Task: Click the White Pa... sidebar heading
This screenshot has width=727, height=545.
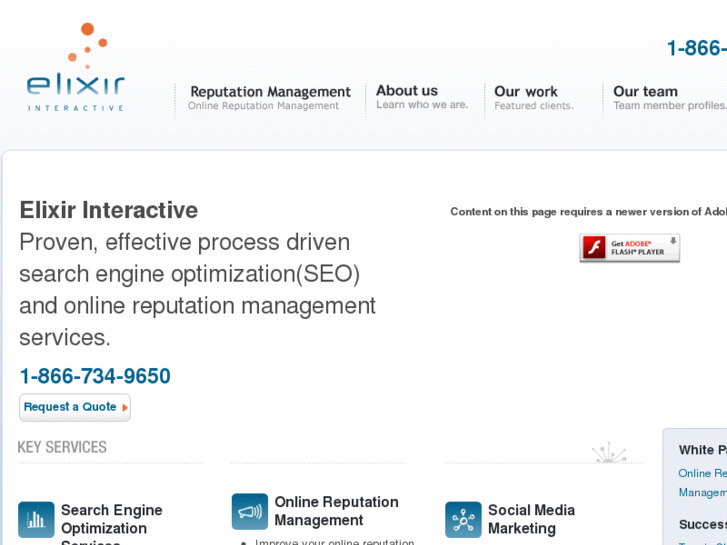Action: pos(702,450)
